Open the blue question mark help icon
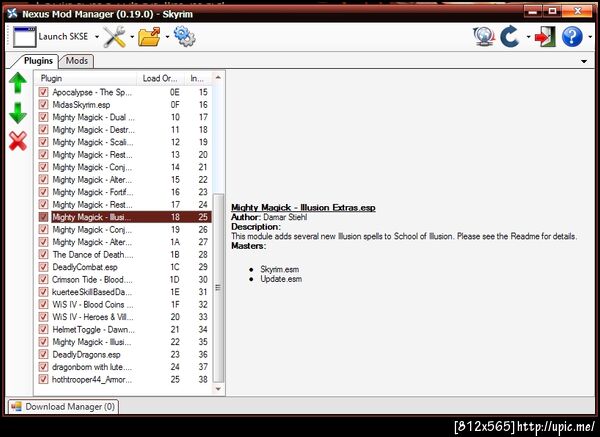 (x=572, y=37)
